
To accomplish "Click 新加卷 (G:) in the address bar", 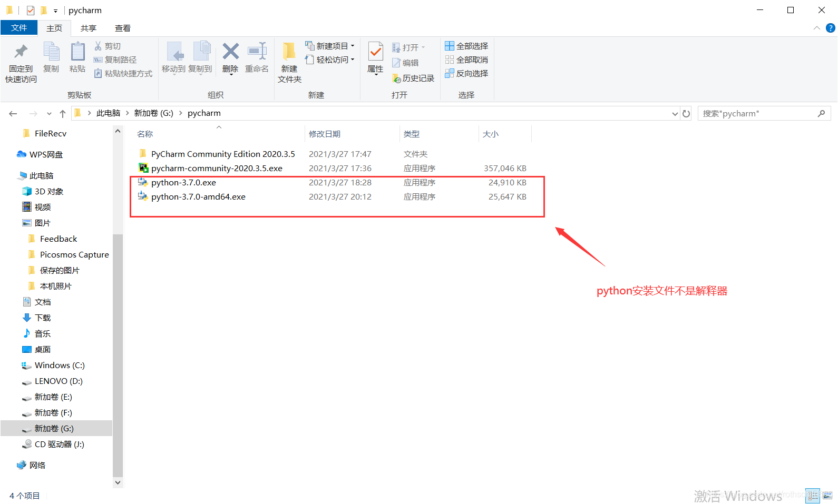I will 153,113.
